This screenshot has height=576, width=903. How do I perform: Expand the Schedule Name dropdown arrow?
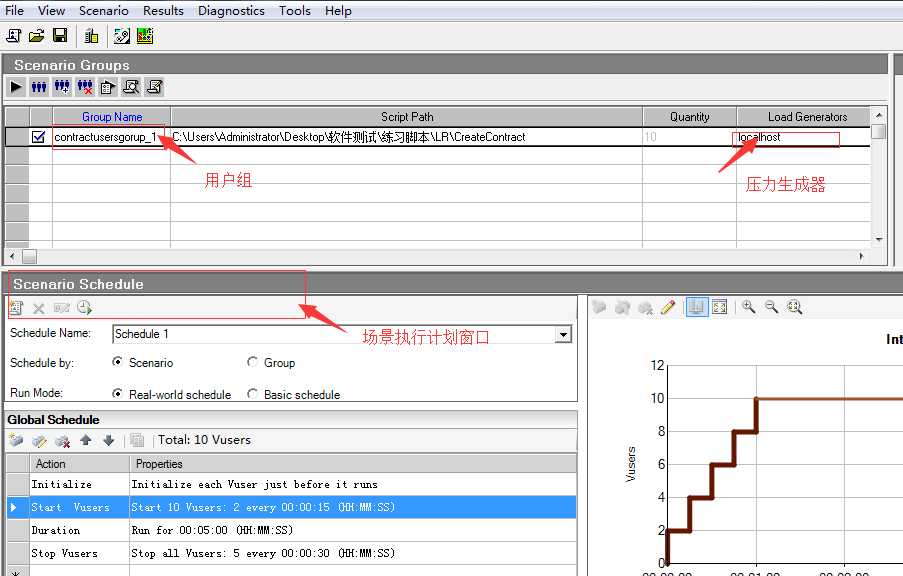click(563, 334)
